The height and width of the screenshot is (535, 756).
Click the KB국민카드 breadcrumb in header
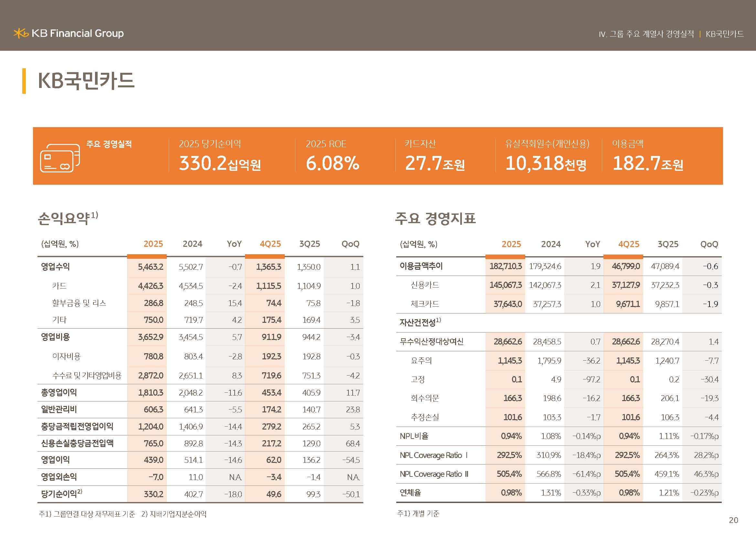[724, 34]
